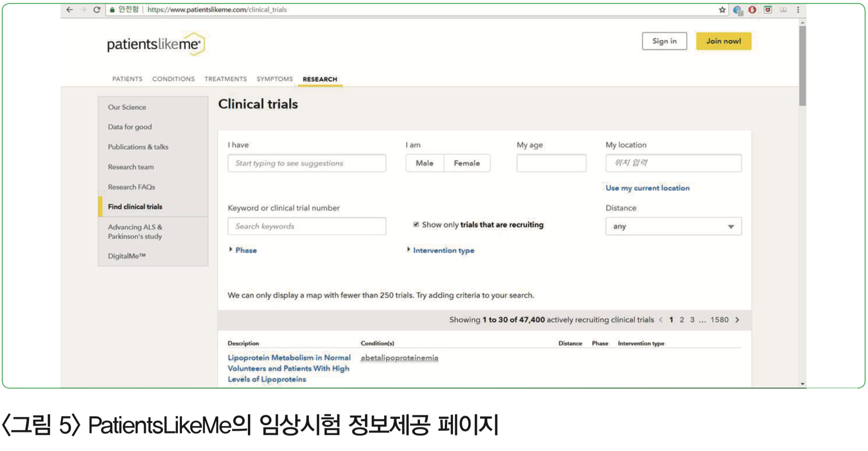Click the Phase column header
The height and width of the screenshot is (451, 868).
point(600,343)
